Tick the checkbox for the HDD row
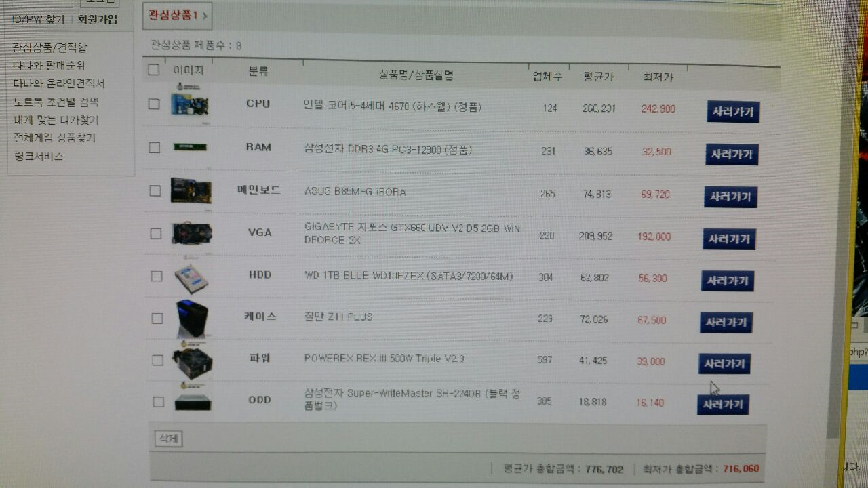The height and width of the screenshot is (488, 868). click(157, 276)
